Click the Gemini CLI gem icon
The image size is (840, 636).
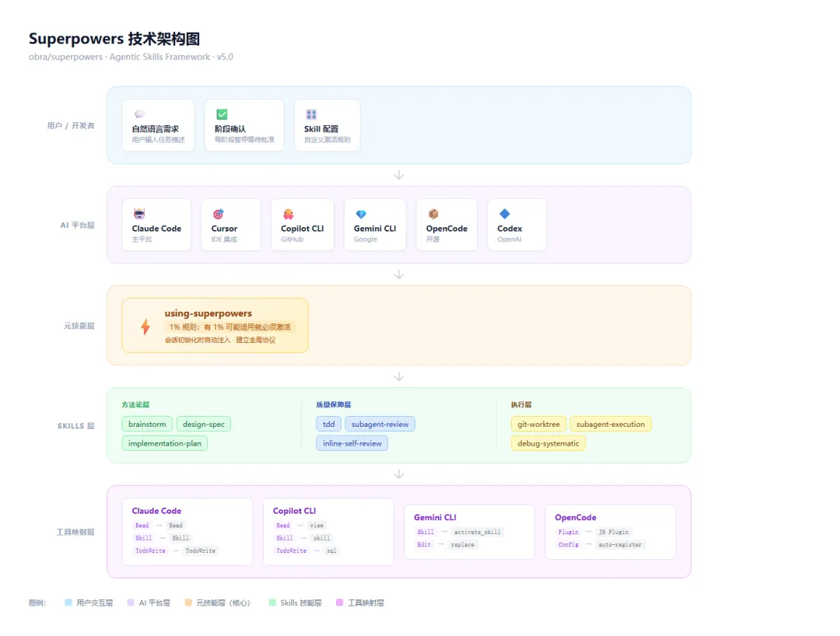click(361, 214)
